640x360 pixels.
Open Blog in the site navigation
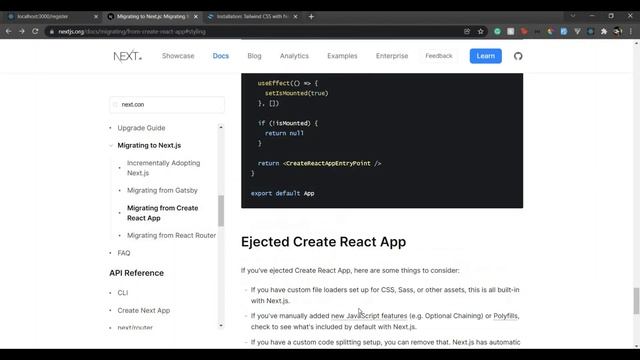pos(254,56)
